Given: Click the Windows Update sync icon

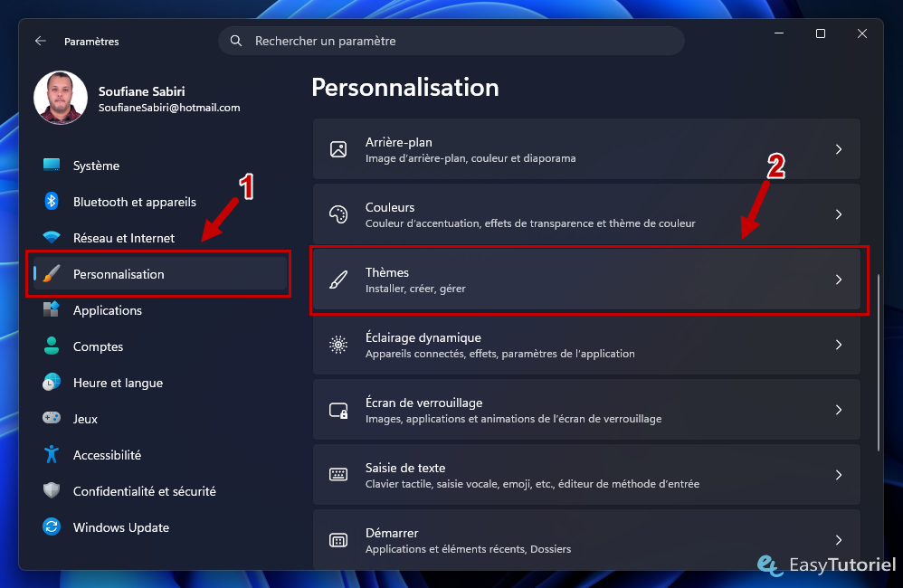Looking at the screenshot, I should tap(52, 527).
